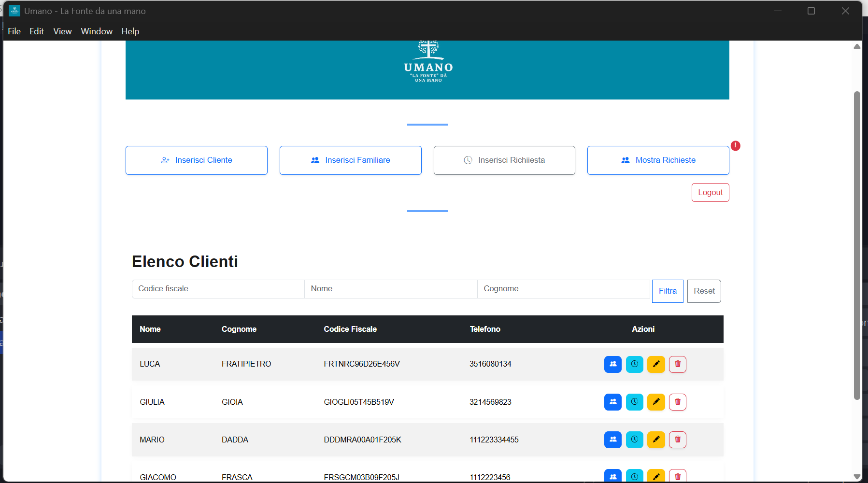868x483 pixels.
Task: Click into the Cognome filter field
Action: (x=563, y=289)
